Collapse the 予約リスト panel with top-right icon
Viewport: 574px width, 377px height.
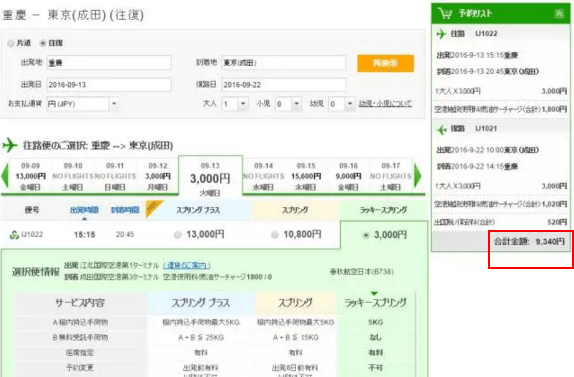[559, 14]
